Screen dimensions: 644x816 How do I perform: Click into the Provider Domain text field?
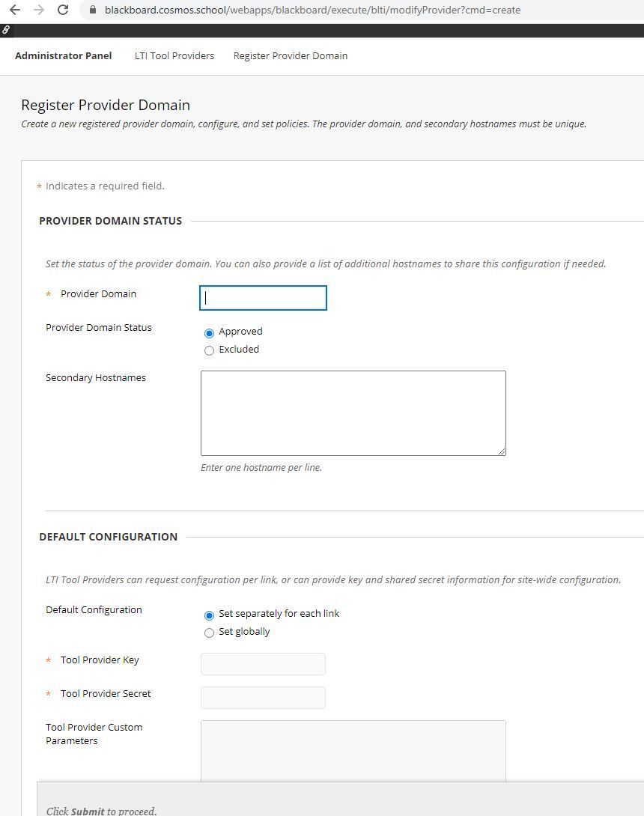tap(264, 298)
